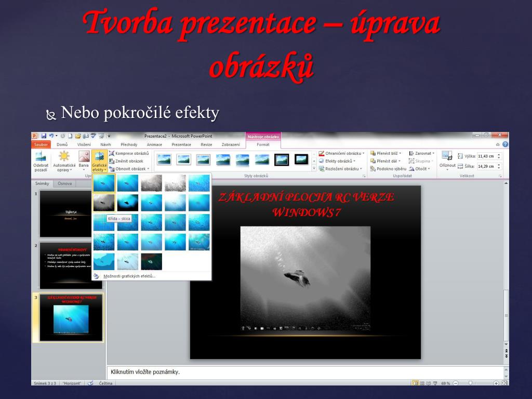Screen dimensions: 532x399
Task: Click the zoom in plus button
Action: point(496,383)
